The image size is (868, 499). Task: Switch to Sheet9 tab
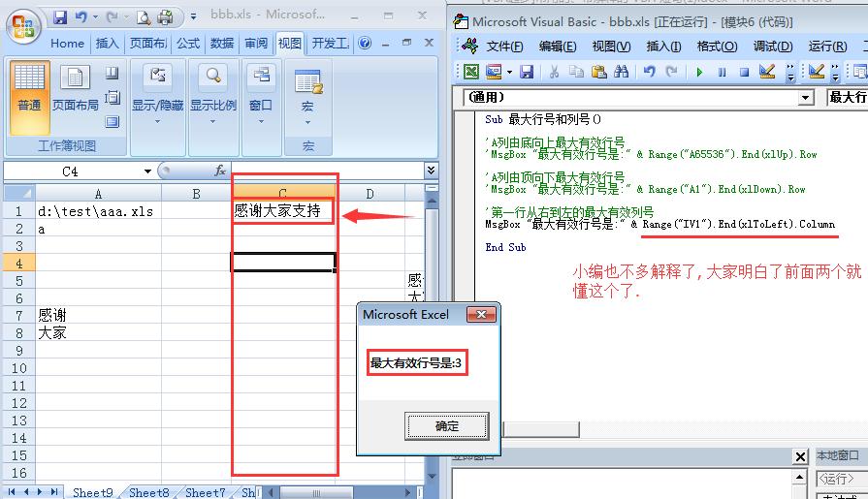pyautogui.click(x=92, y=492)
